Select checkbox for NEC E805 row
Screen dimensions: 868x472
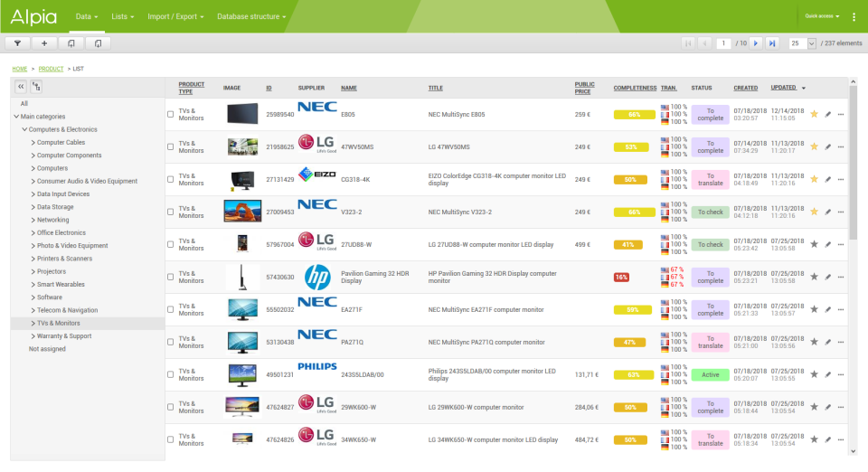(171, 114)
